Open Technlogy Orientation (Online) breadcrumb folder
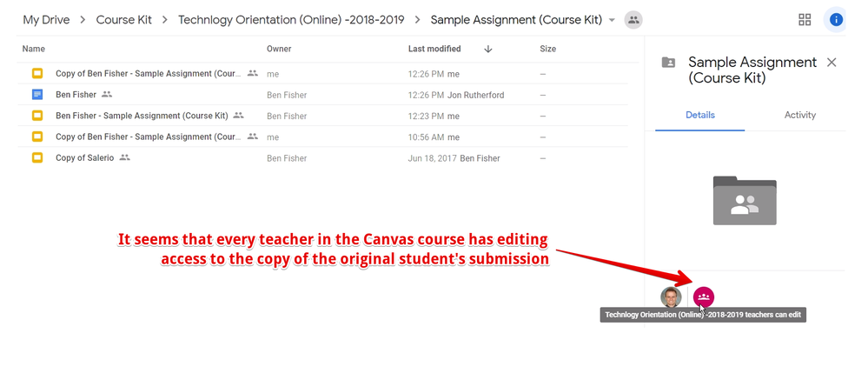Viewport: 868px width, 380px height. pyautogui.click(x=288, y=20)
